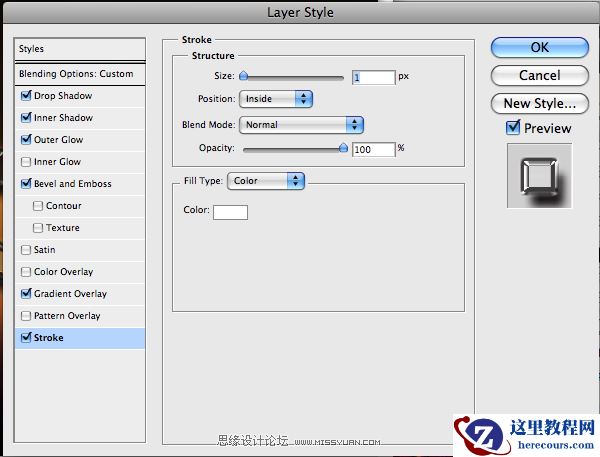Screen dimensions: 600x457
Task: Click the Size slider handle
Action: (243, 76)
